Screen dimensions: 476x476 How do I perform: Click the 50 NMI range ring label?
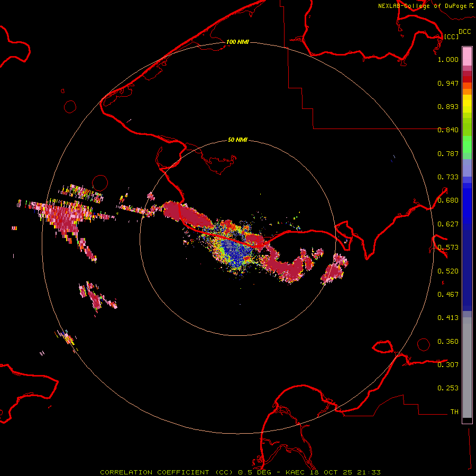click(x=237, y=140)
